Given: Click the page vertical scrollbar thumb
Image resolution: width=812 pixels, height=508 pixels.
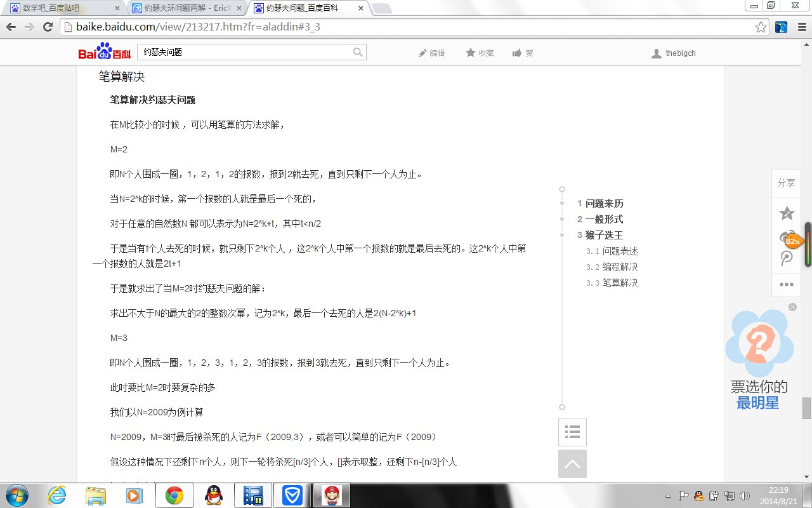Looking at the screenshot, I should [806, 408].
